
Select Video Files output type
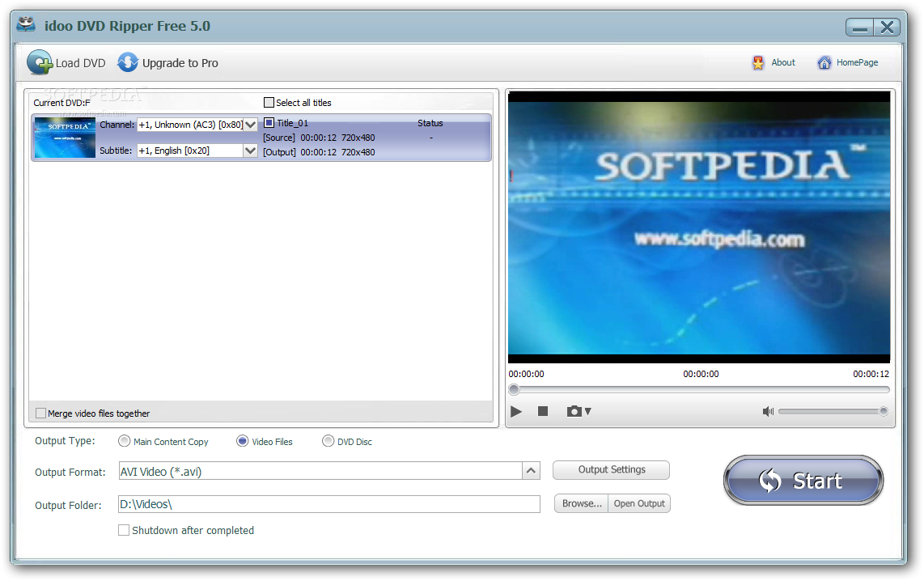click(x=242, y=441)
